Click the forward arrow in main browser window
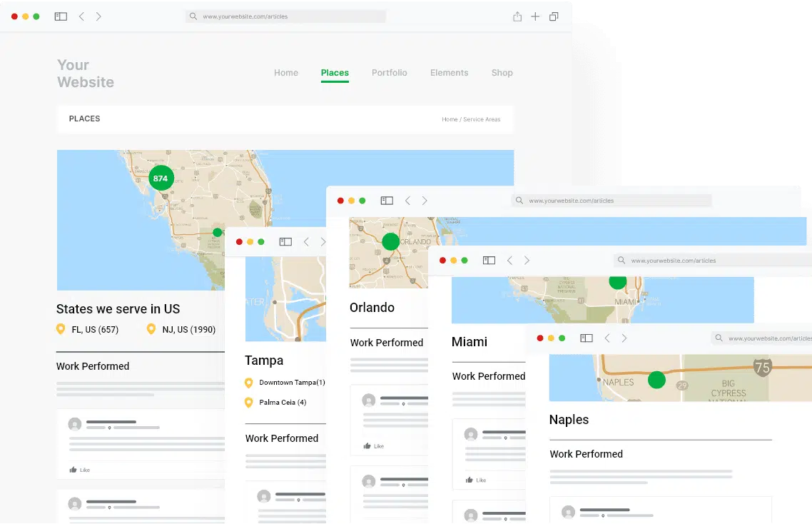Screen dimensions: 812x524 (x=98, y=16)
